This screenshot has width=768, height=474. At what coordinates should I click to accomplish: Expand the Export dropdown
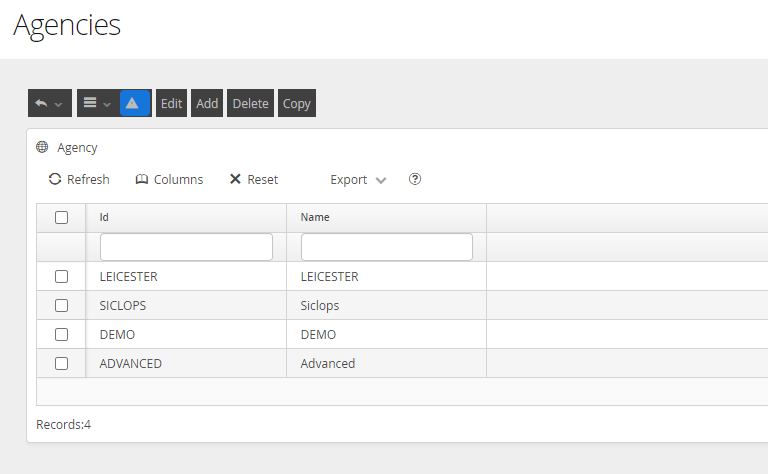pos(358,180)
